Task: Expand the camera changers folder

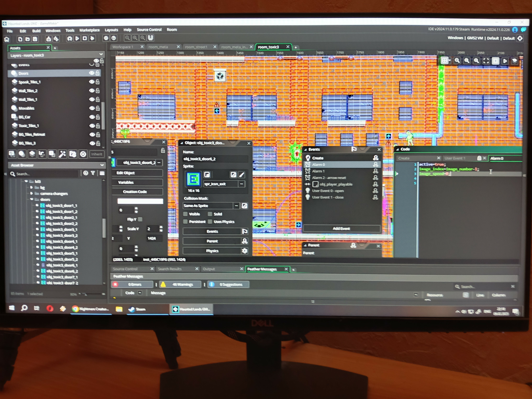Action: coord(32,193)
